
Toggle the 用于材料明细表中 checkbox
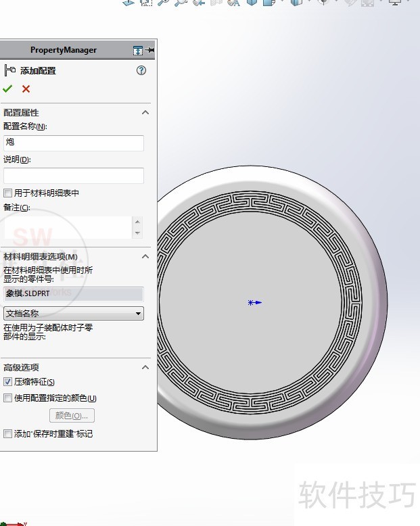[x=7, y=193]
